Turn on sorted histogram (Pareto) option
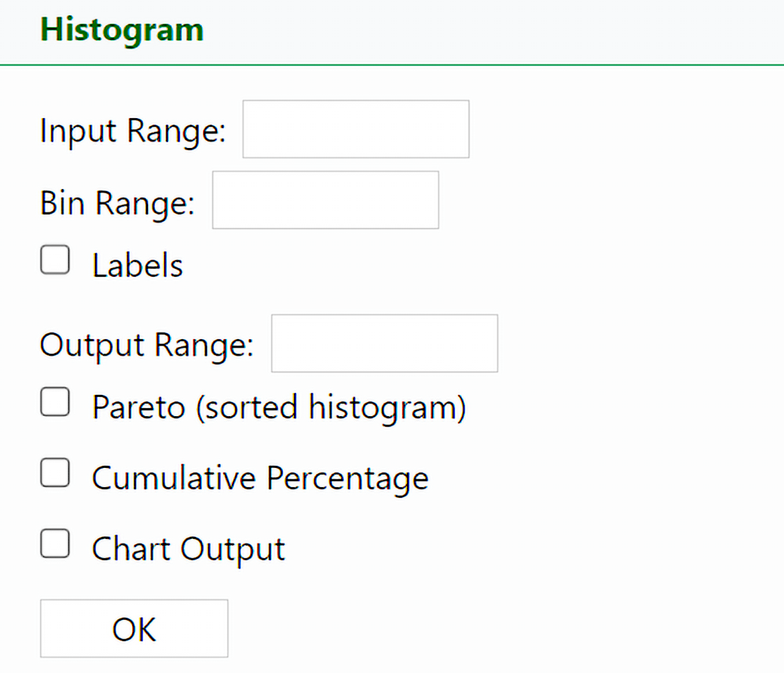The image size is (784, 673). [x=55, y=402]
